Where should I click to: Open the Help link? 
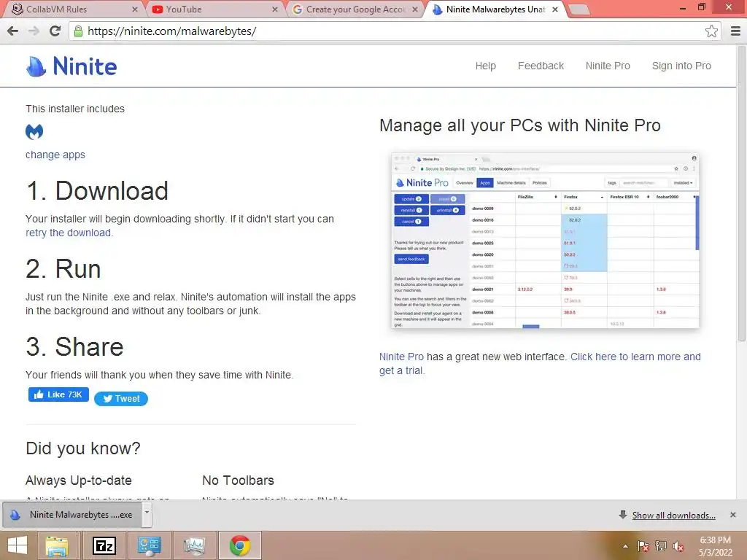485,66
